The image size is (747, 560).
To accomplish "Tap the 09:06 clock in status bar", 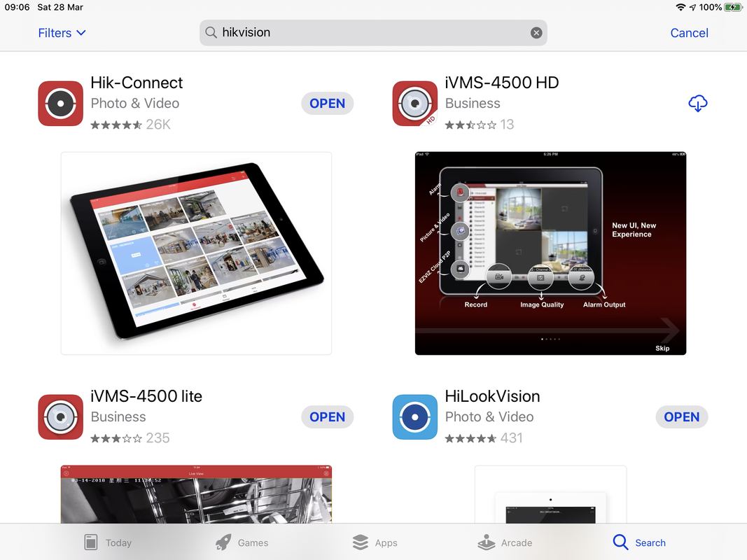I will coord(17,7).
